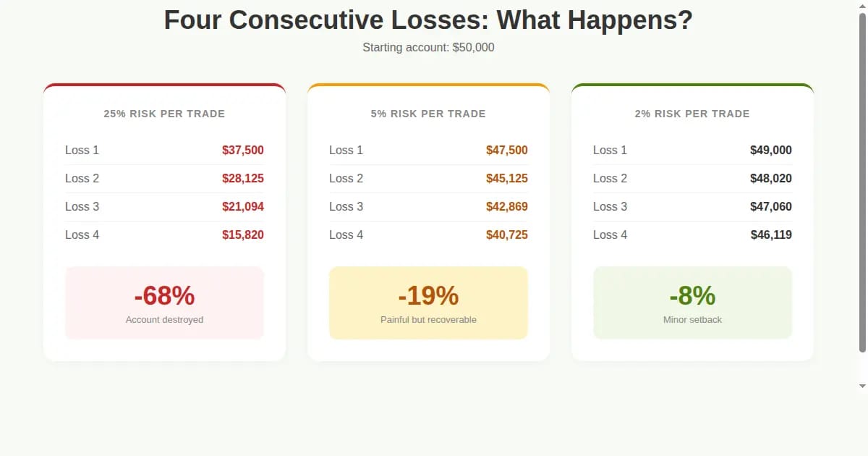The image size is (868, 456).
Task: Click the $49,000 loss value
Action: click(x=770, y=151)
